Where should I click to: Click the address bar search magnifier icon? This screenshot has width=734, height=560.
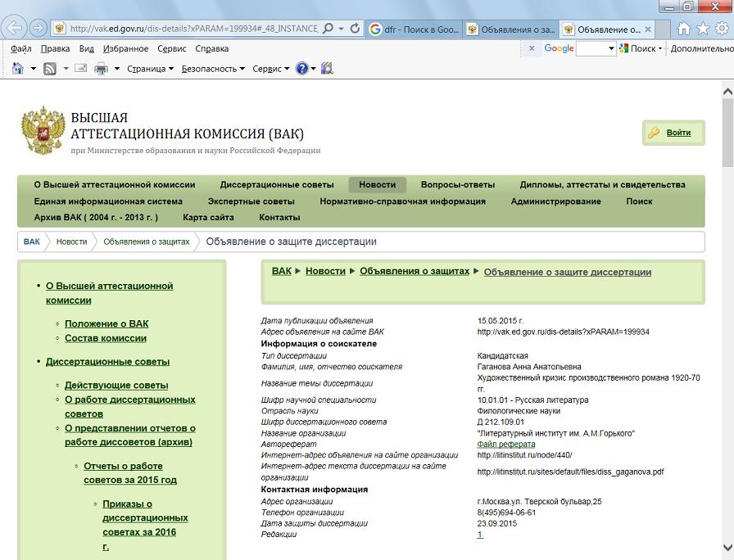(328, 29)
